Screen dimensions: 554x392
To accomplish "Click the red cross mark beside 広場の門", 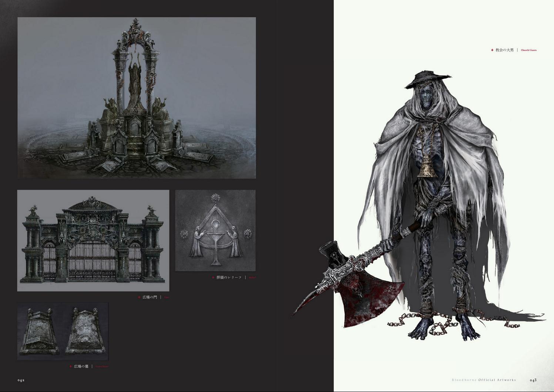I will [x=139, y=297].
